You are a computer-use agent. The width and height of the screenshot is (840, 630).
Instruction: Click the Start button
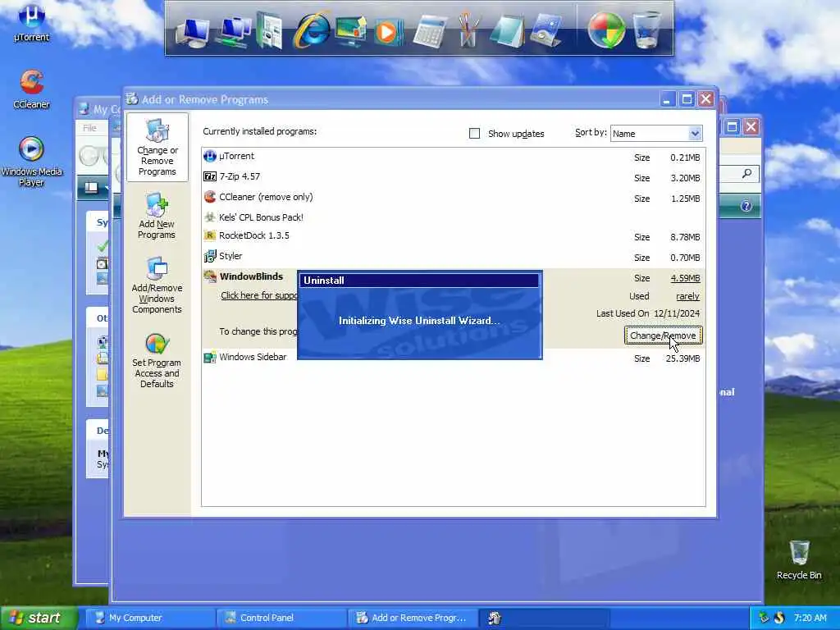click(x=39, y=618)
